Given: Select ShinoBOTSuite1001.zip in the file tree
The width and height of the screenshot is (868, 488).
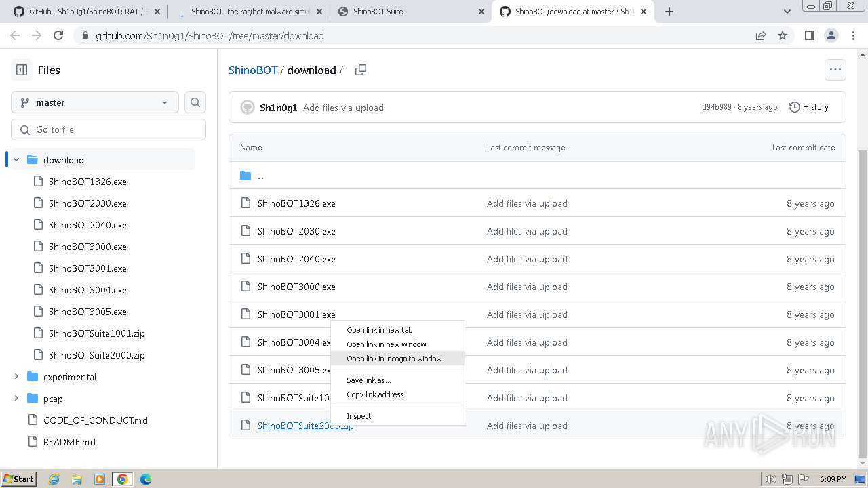Looking at the screenshot, I should point(96,333).
